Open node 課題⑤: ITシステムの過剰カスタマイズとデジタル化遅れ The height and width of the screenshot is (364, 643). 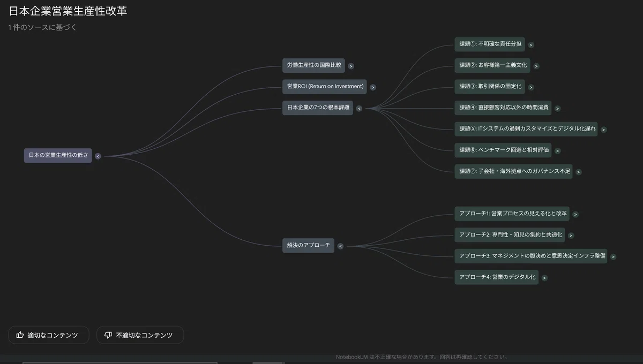(x=527, y=128)
